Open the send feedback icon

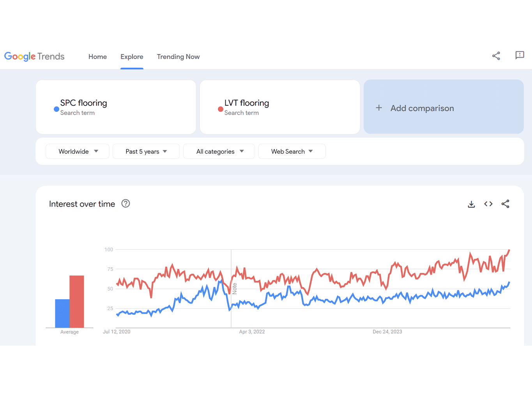520,55
